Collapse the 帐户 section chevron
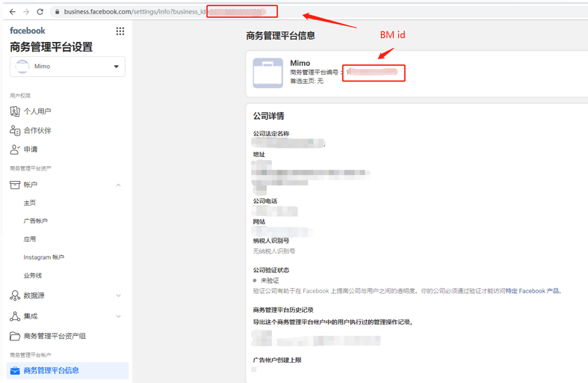 coord(119,185)
